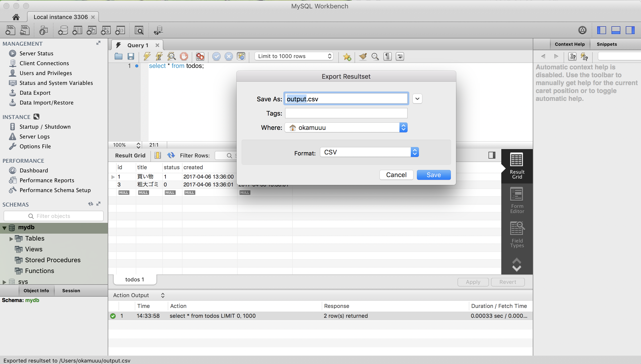Switch to the Query 1 tab
Viewport: 641px width, 364px height.
pos(137,45)
